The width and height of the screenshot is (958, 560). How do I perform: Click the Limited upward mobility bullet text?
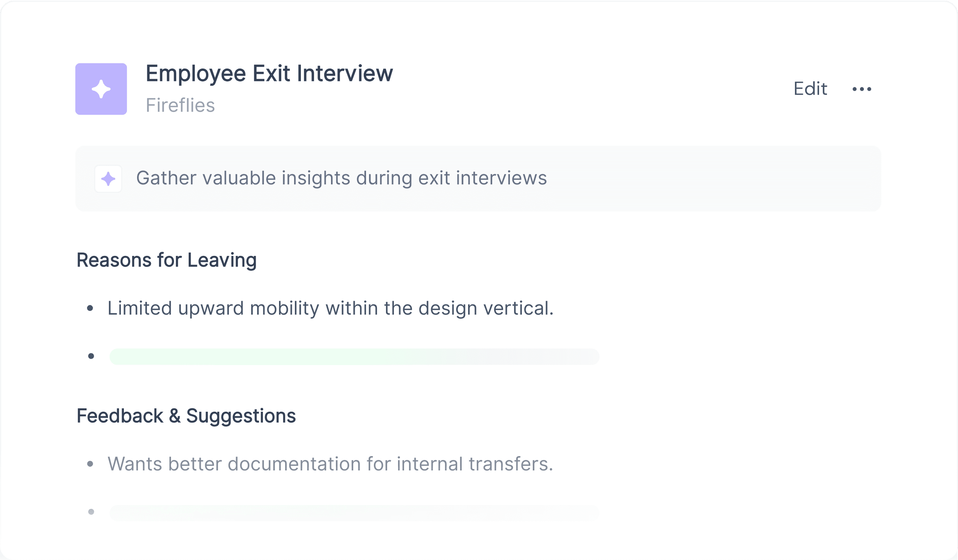click(330, 308)
